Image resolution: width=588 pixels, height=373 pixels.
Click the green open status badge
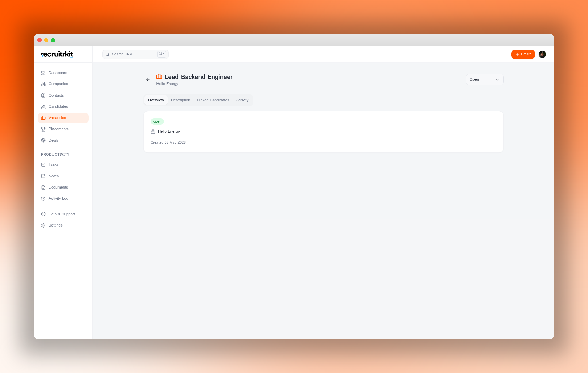tap(157, 122)
